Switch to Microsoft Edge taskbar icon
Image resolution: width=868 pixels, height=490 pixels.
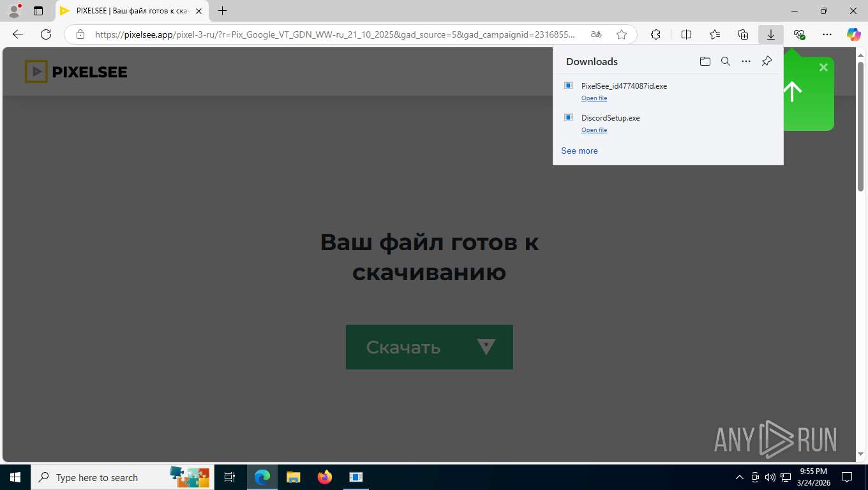(262, 477)
